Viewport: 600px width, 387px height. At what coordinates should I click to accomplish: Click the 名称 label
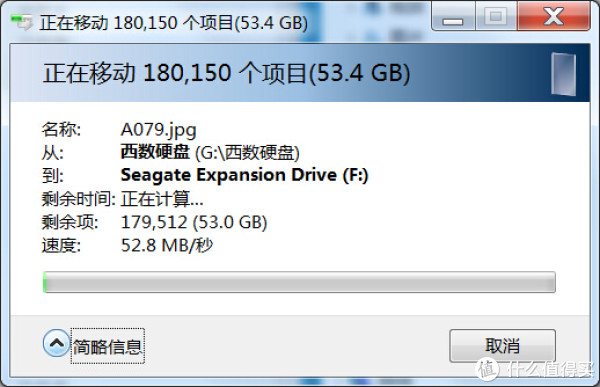[x=61, y=129]
